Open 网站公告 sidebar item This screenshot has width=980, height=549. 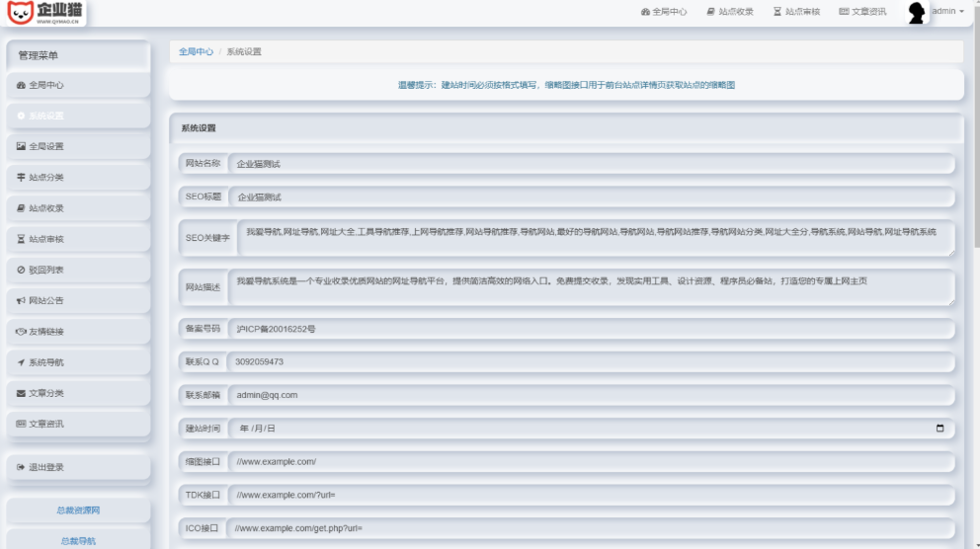pyautogui.click(x=79, y=300)
